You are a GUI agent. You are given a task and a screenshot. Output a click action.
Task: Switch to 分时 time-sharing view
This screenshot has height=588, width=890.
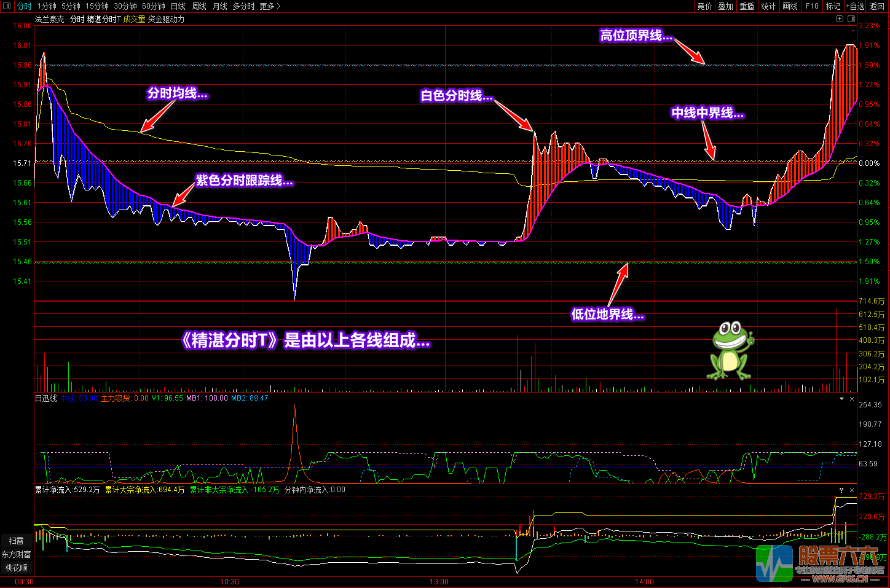pos(24,6)
